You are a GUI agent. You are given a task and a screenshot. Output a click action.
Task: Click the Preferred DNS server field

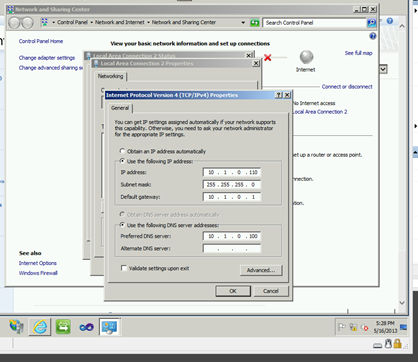pos(232,236)
